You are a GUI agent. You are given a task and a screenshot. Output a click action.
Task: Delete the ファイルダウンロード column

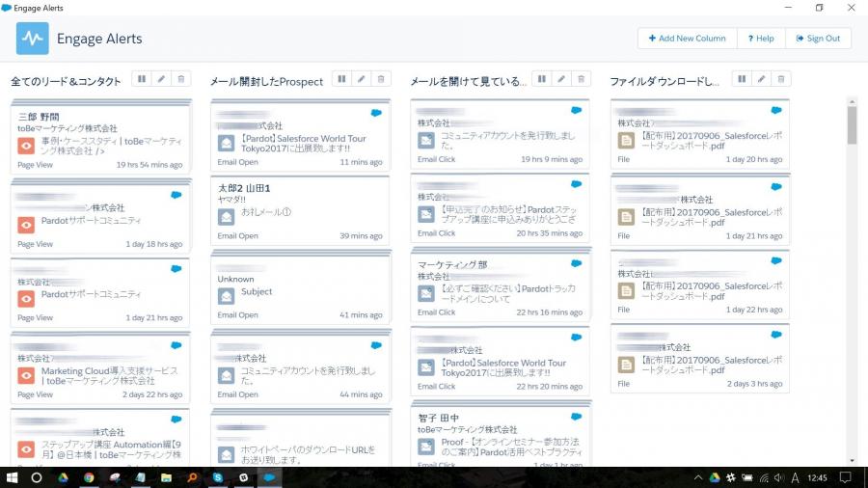781,79
